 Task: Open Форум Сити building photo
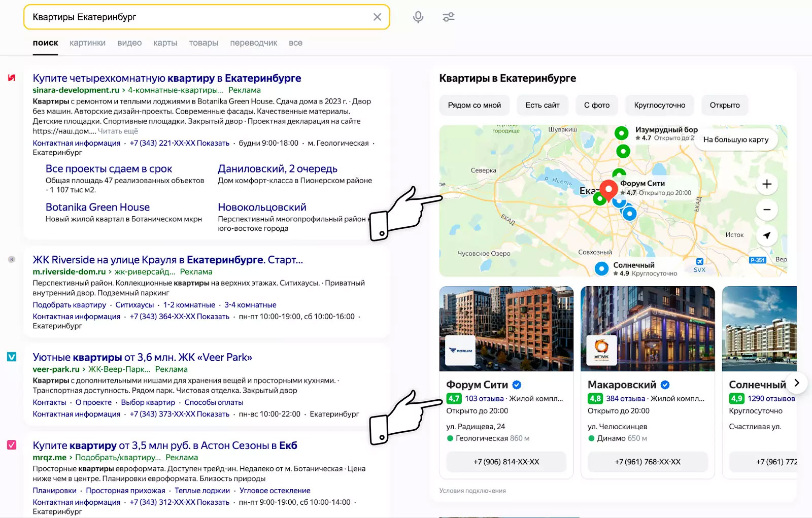[506, 329]
